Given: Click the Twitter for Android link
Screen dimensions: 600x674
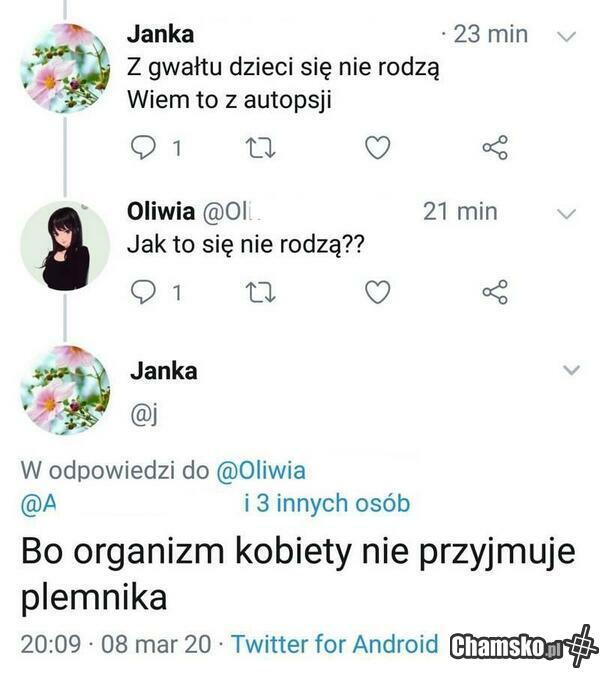Looking at the screenshot, I should 334,643.
